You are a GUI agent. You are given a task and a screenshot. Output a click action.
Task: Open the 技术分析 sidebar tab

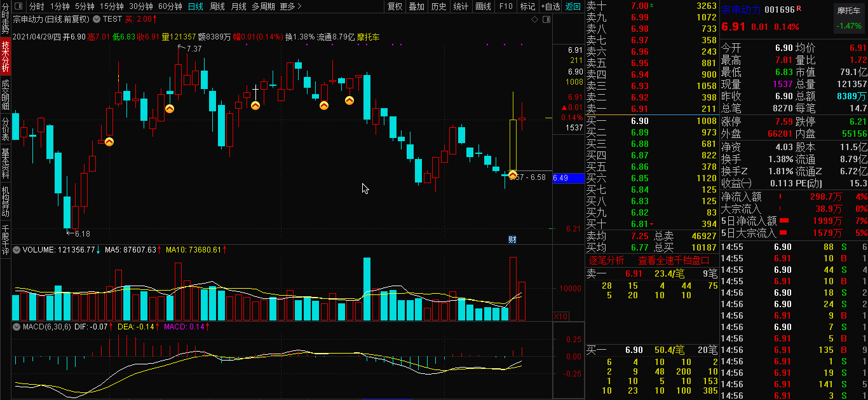point(5,56)
